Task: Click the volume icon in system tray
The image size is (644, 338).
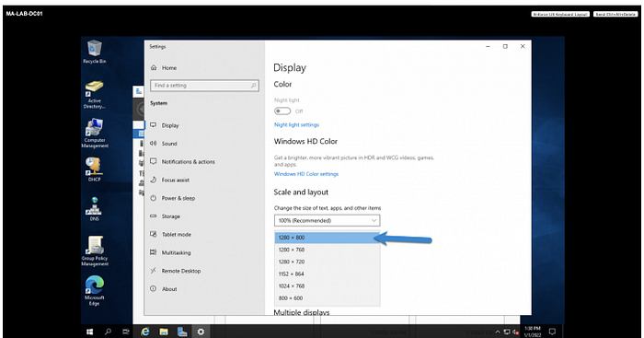Action: (x=515, y=332)
